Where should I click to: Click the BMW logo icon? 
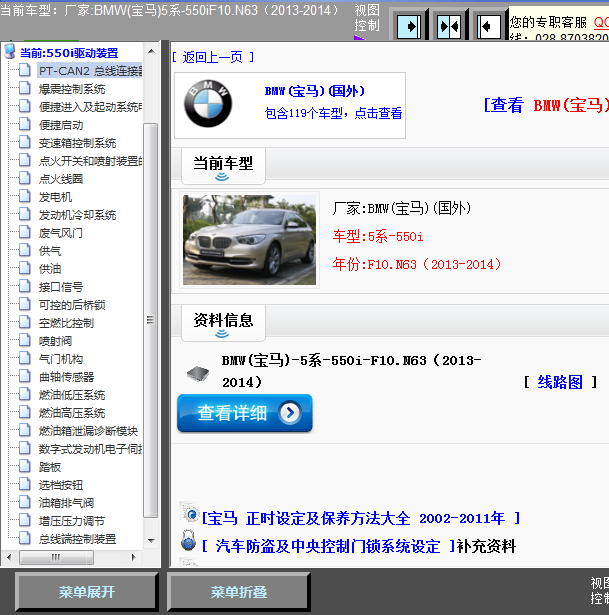point(208,105)
